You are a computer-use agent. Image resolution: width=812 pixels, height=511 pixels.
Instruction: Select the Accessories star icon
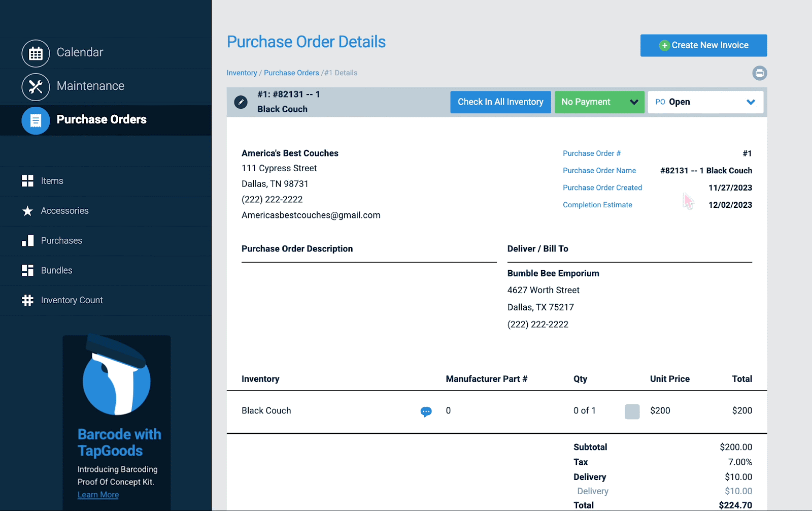pyautogui.click(x=27, y=211)
